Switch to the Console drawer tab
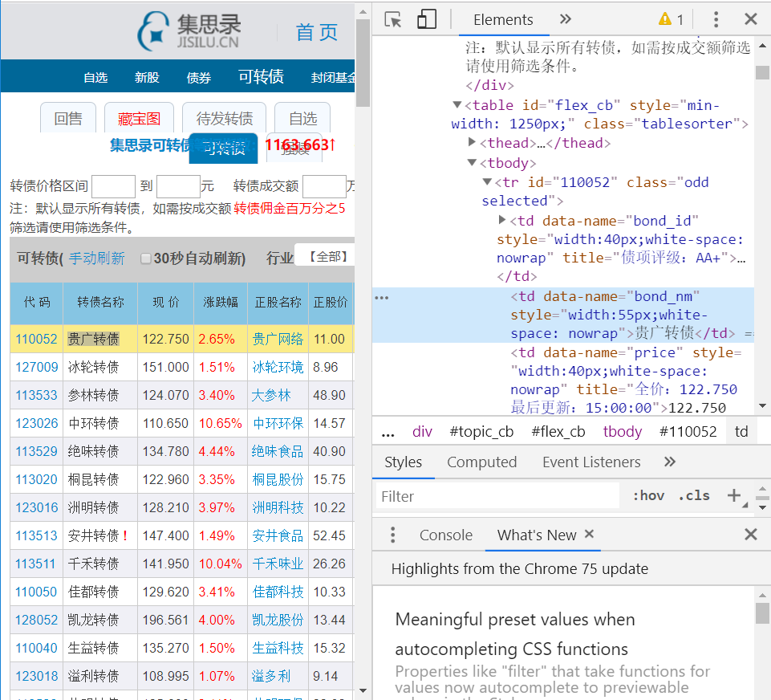Image resolution: width=771 pixels, height=700 pixels. coord(446,535)
